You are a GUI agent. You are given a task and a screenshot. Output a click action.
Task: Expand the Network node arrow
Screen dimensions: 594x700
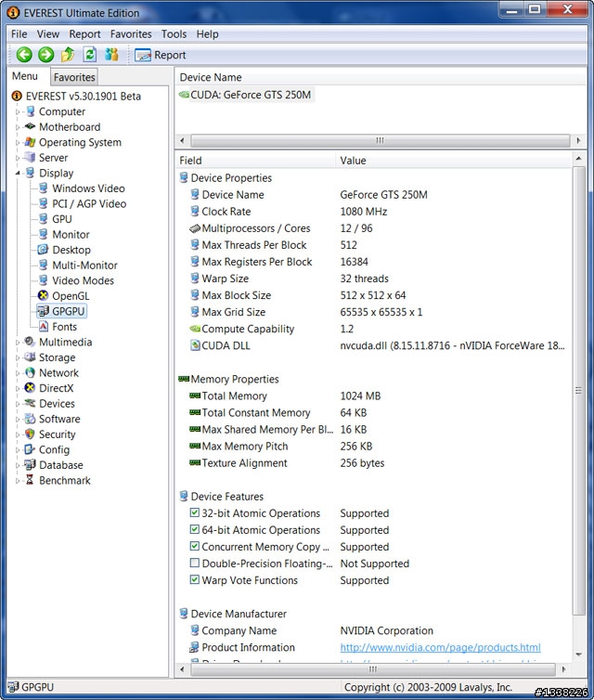click(18, 373)
